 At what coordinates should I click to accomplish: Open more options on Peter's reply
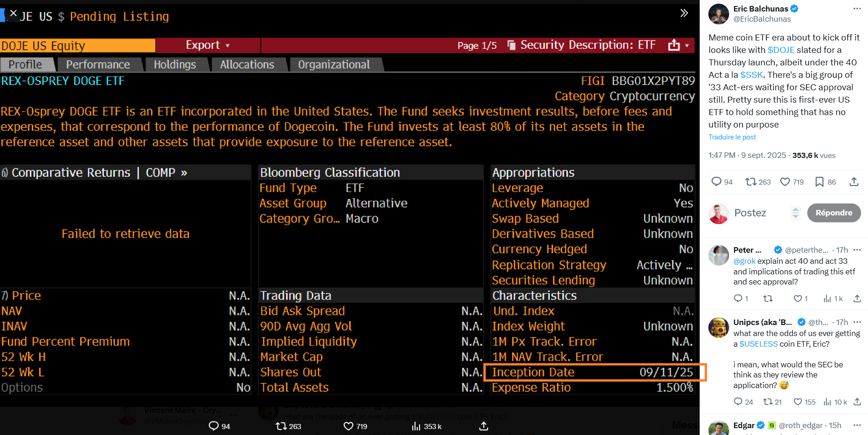(857, 250)
